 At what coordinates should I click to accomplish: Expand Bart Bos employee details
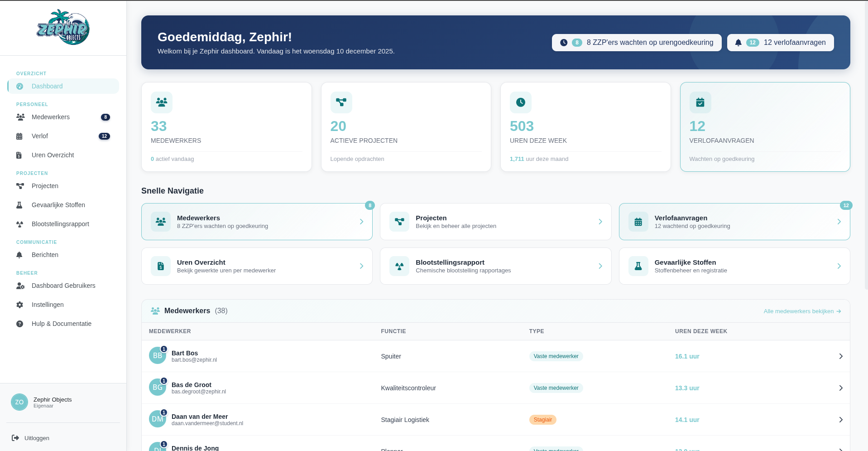point(841,356)
